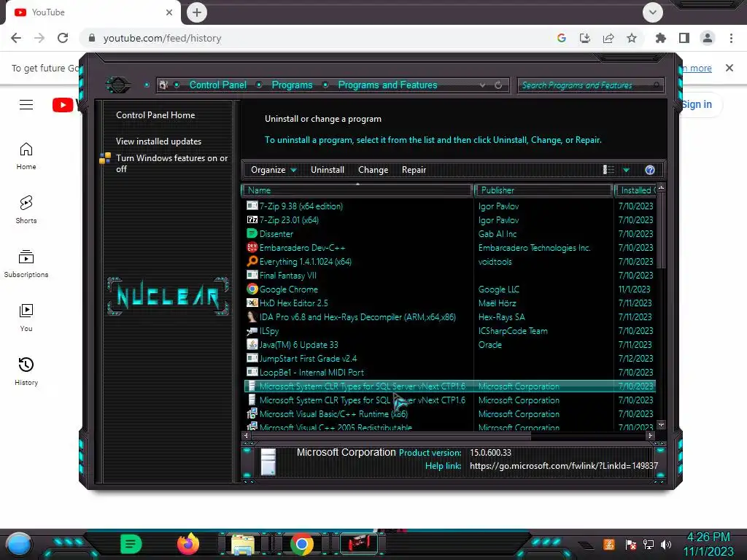The width and height of the screenshot is (747, 560).
Task: Open the Chrome tab search dropdown
Action: [x=653, y=12]
